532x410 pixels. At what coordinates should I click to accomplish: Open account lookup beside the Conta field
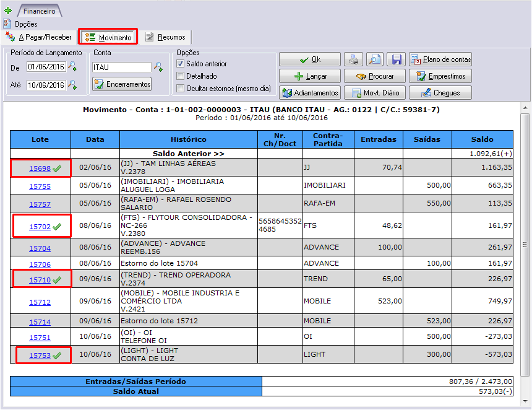point(158,66)
